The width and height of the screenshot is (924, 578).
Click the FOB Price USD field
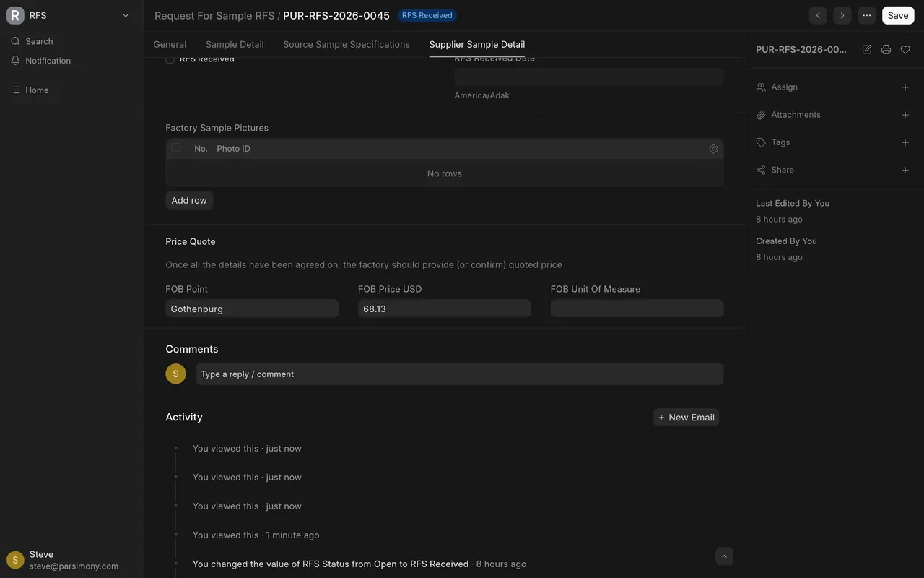pos(445,309)
